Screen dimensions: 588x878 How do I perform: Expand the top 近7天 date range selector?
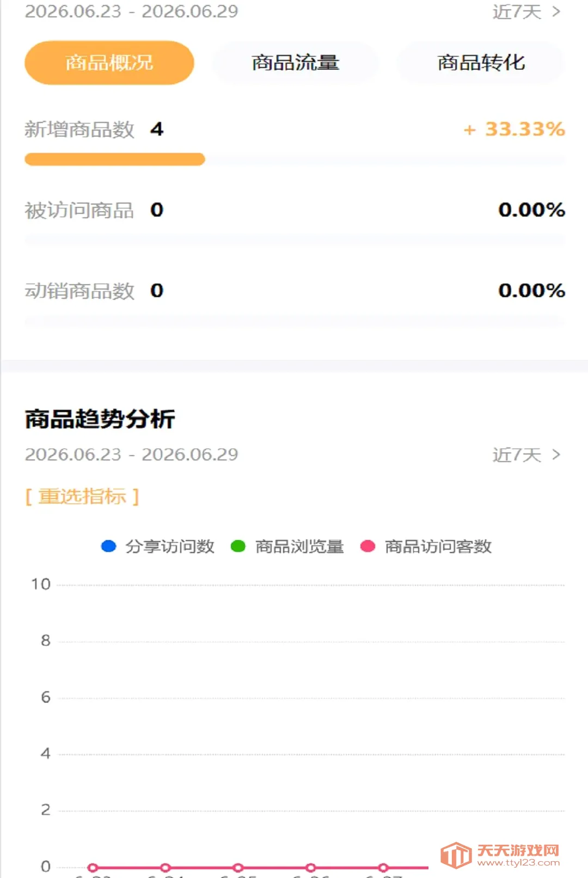tap(526, 11)
